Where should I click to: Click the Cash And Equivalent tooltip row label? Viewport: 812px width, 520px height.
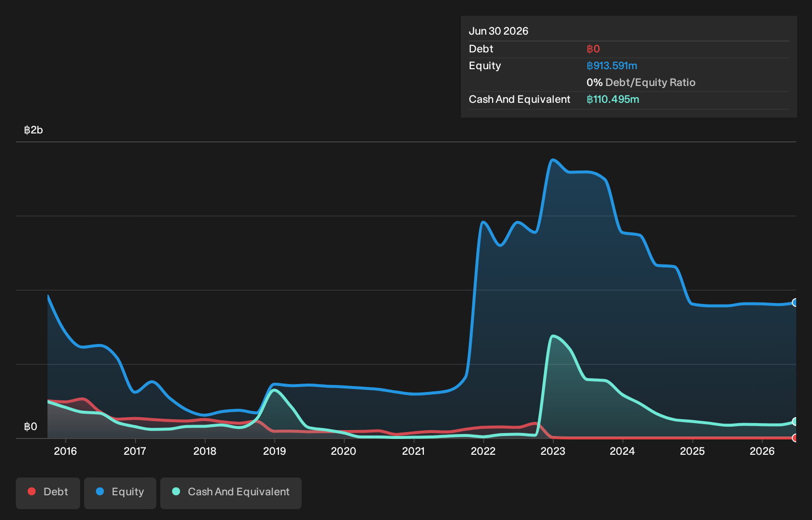520,99
